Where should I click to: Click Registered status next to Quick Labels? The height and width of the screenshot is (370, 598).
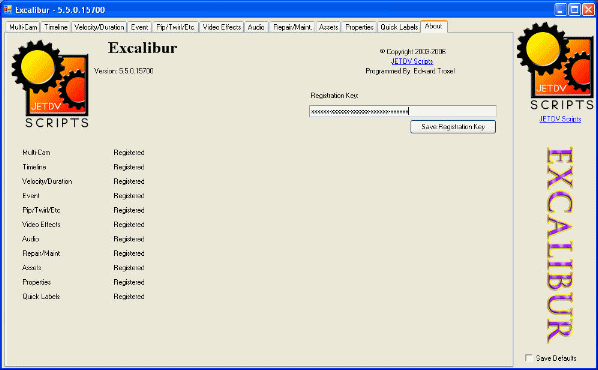click(x=129, y=296)
